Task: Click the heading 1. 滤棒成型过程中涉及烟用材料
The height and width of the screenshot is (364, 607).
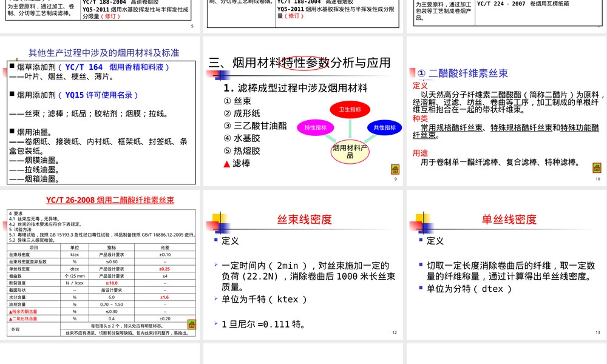Action: (296, 88)
